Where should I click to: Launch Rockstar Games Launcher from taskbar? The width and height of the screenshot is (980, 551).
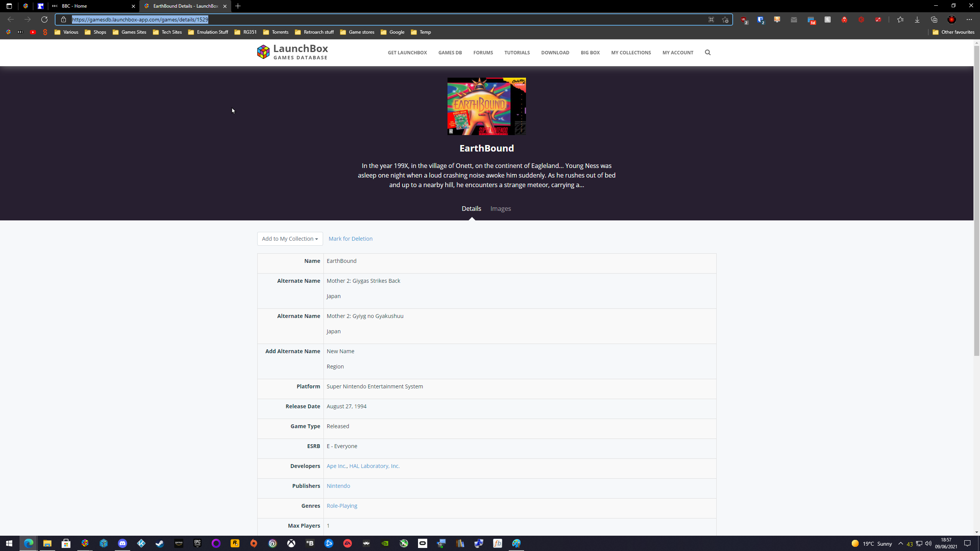[x=235, y=543]
